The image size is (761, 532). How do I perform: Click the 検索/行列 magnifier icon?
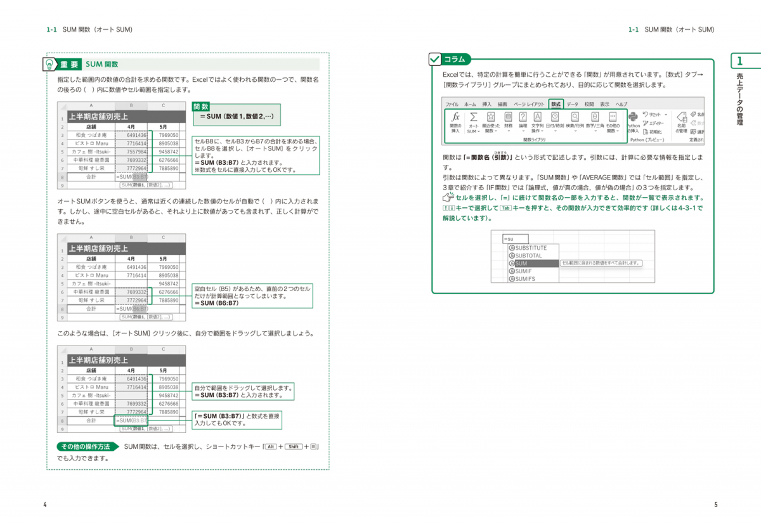coord(575,118)
